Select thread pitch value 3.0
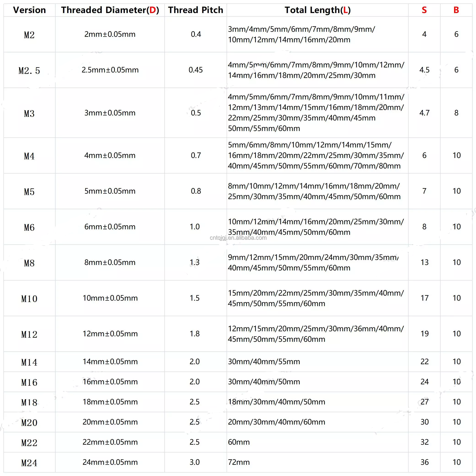The height and width of the screenshot is (476, 476). tap(195, 463)
